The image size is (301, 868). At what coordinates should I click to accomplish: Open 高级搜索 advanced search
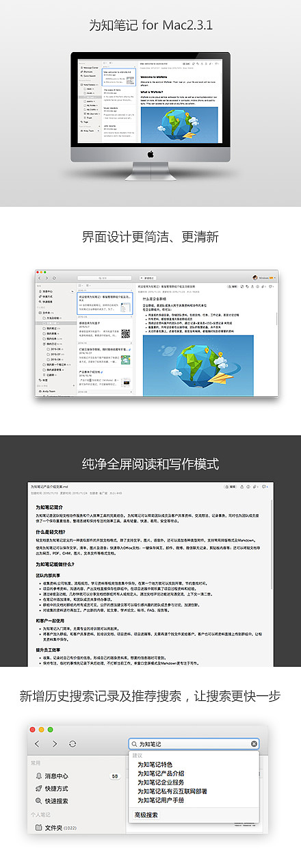coord(146,815)
